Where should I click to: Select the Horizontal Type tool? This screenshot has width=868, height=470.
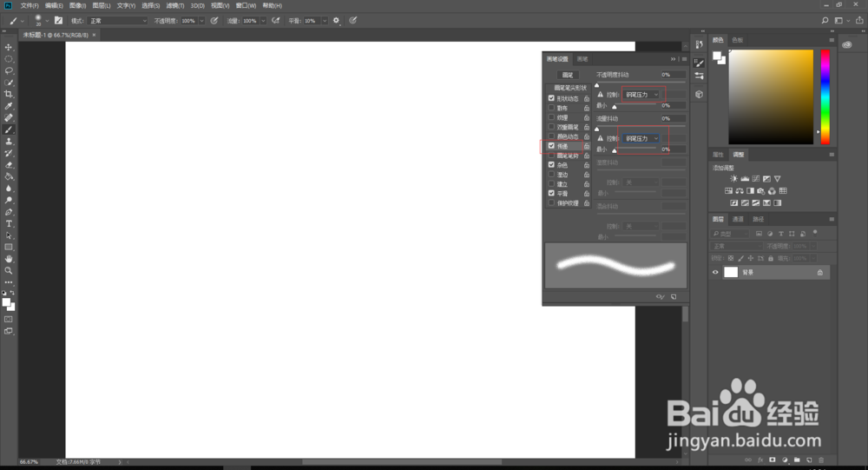9,224
